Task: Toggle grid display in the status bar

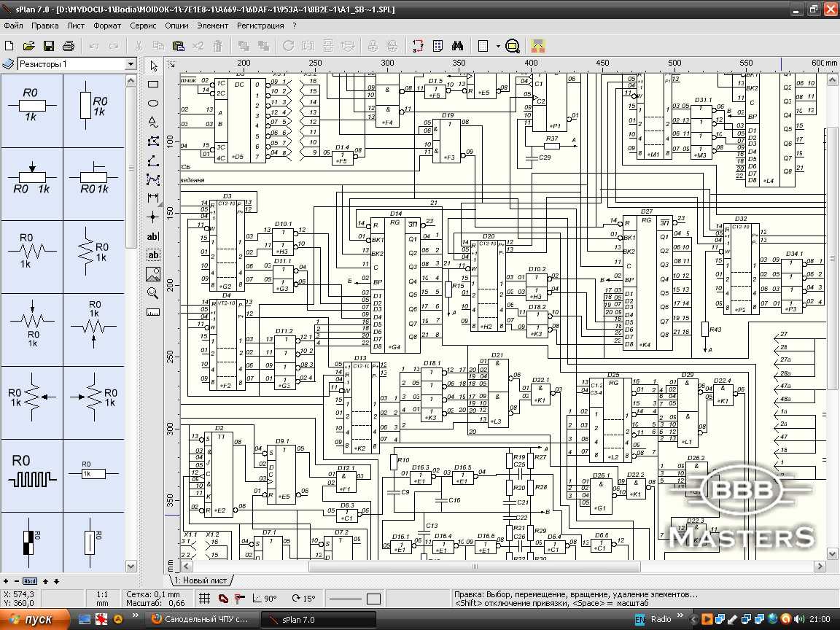Action: pyautogui.click(x=204, y=599)
